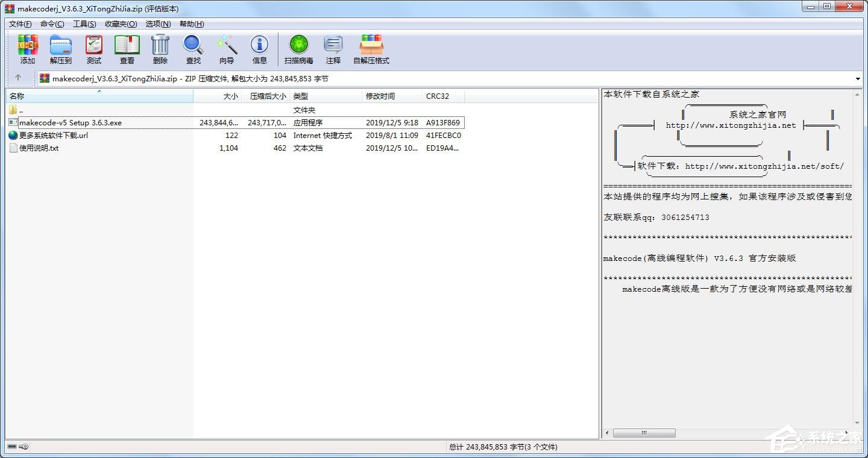Launch the Wizard (向导) icon
Image resolution: width=868 pixels, height=458 pixels.
point(227,45)
